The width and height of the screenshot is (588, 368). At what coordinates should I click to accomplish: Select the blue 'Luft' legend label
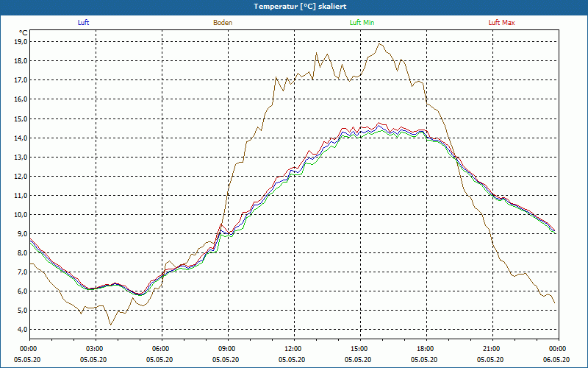[83, 23]
